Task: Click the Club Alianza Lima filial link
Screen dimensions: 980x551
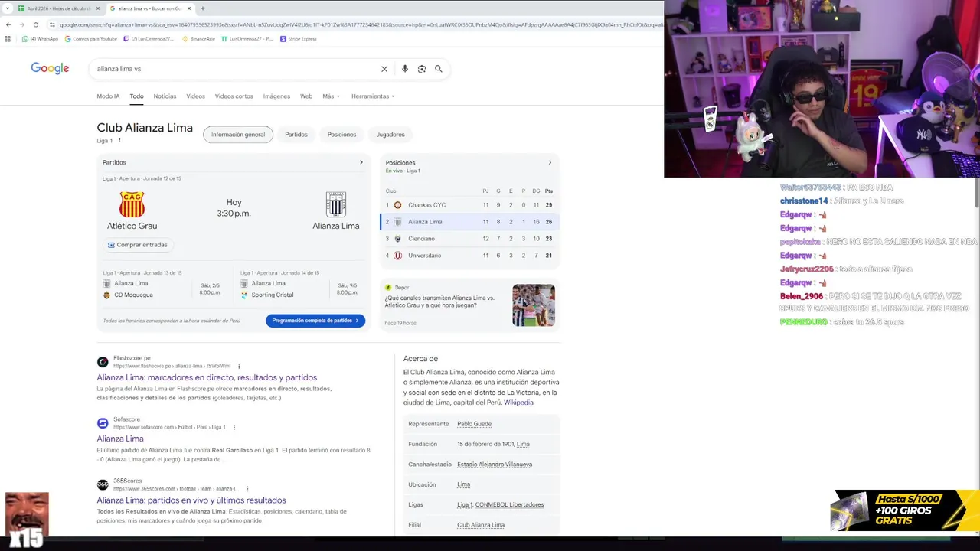Action: click(481, 525)
